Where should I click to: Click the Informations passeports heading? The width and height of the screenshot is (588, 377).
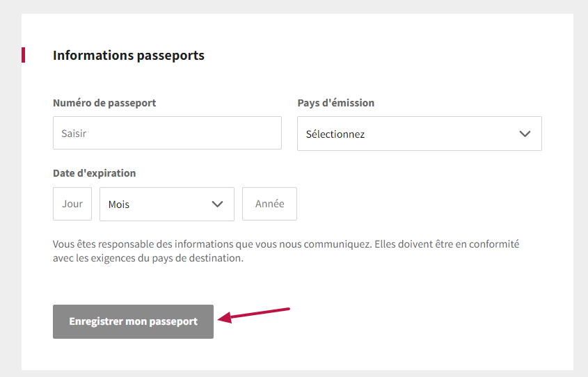[x=129, y=56]
